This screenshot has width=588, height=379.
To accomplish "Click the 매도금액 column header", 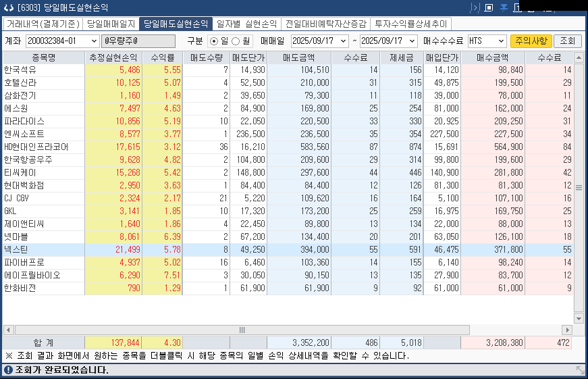I will click(x=299, y=58).
